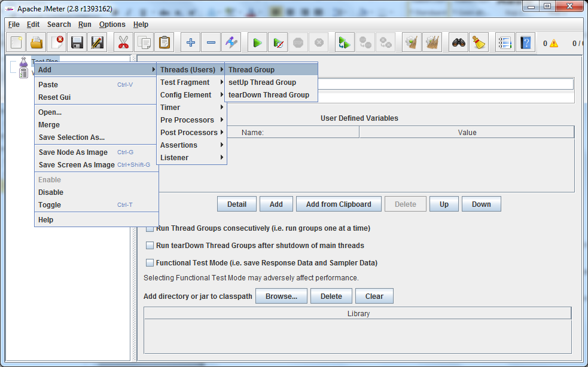This screenshot has height=367, width=588.
Task: Open the Edit menu
Action: [33, 25]
